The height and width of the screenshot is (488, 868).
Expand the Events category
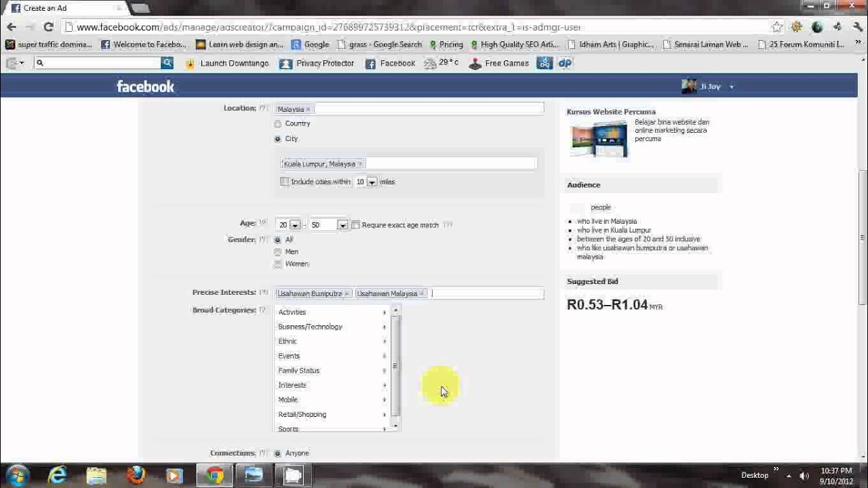[x=332, y=356]
